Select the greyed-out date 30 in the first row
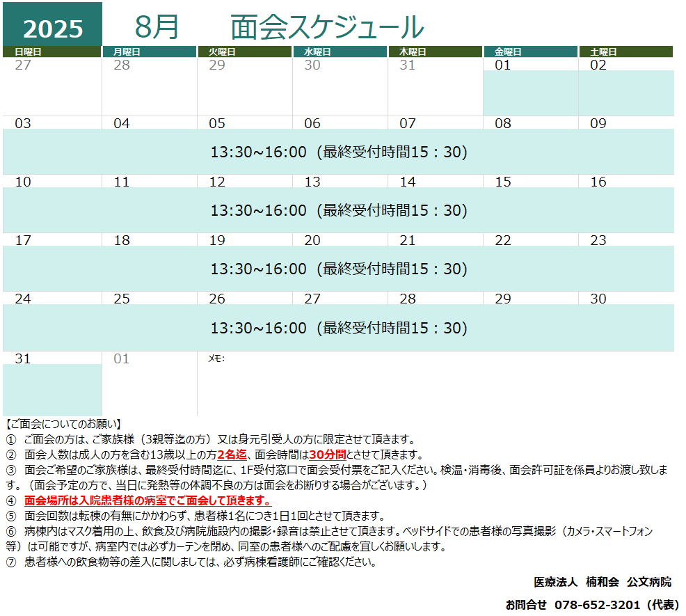This screenshot has width=686, height=616. pyautogui.click(x=312, y=65)
